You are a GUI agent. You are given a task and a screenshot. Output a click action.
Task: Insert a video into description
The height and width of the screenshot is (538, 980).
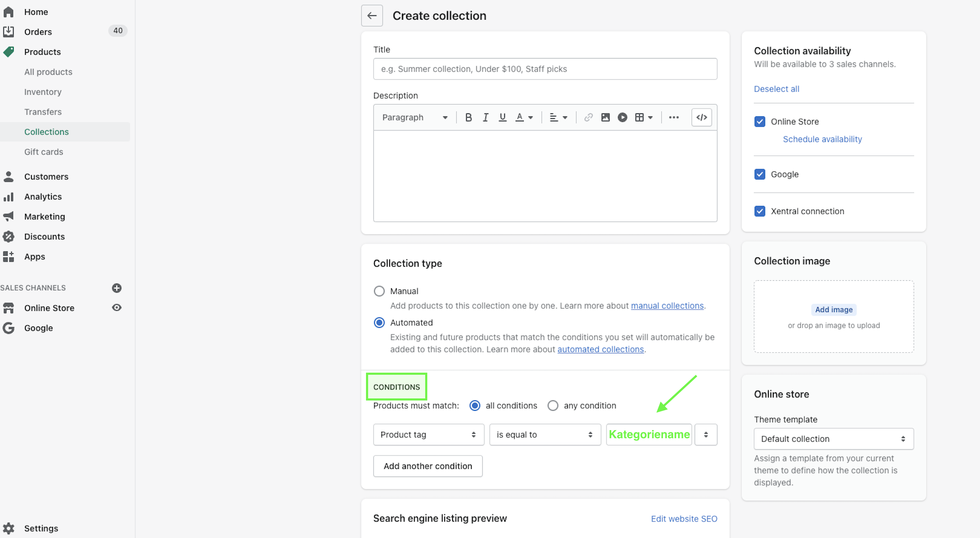622,117
